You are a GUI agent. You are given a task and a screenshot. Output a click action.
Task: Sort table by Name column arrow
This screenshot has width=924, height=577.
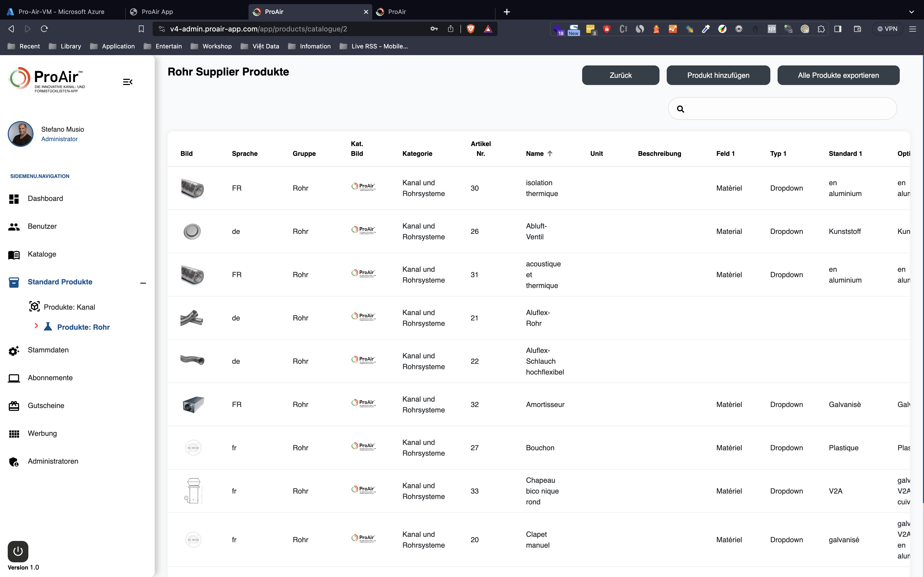pos(550,154)
